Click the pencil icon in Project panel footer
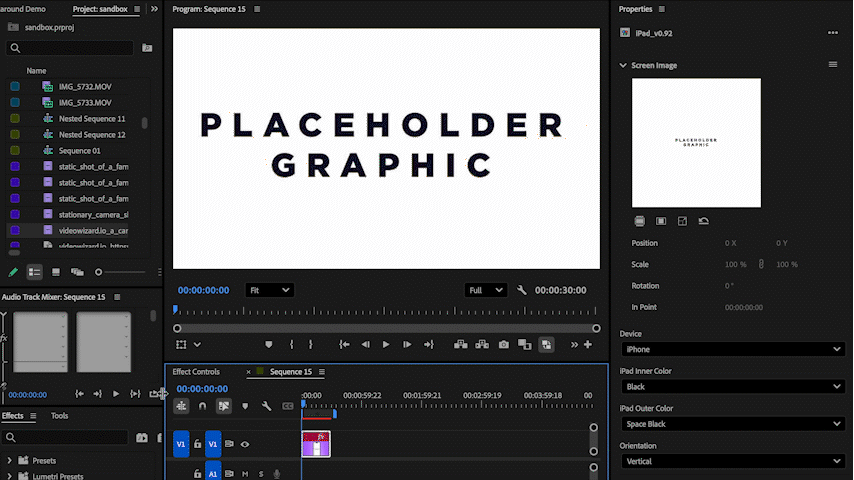The image size is (854, 480). click(x=13, y=272)
